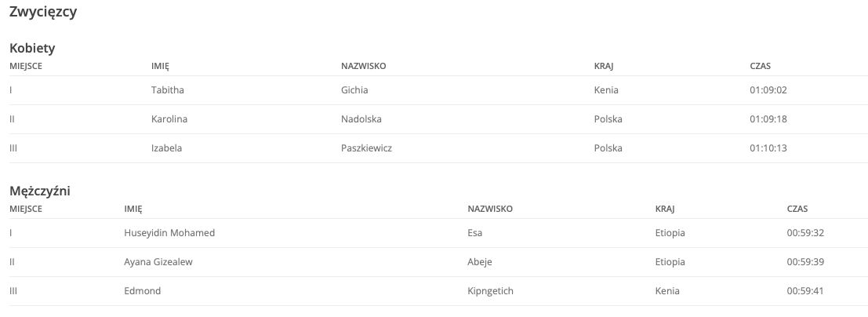868x317 pixels.
Task: Click the NAZWISKO column header in Kobiety table
Action: (x=363, y=66)
